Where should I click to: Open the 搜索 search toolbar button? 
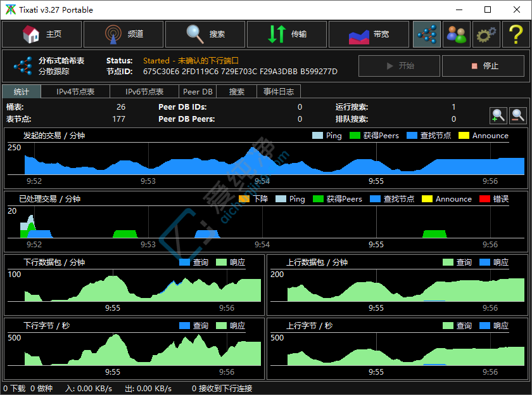pyautogui.click(x=205, y=34)
